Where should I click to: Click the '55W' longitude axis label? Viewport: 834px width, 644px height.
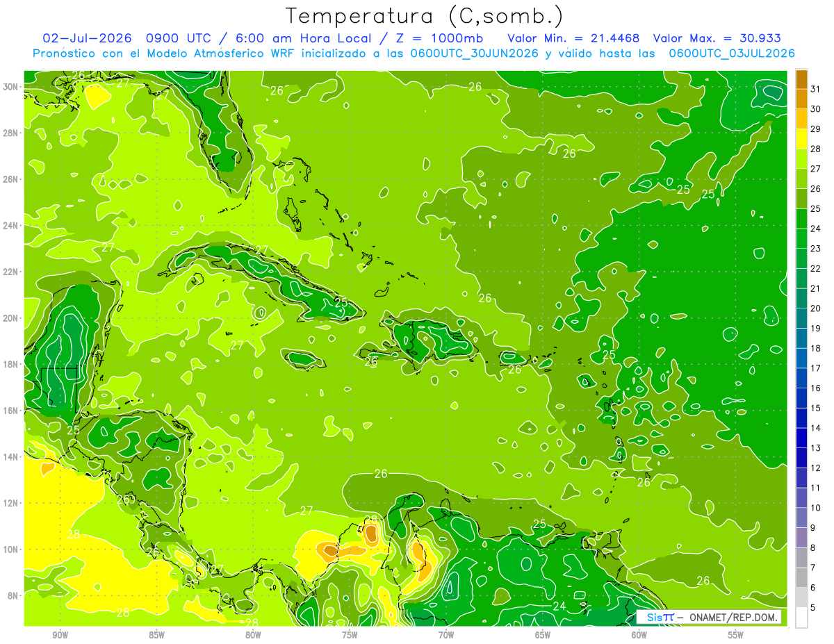click(x=736, y=635)
